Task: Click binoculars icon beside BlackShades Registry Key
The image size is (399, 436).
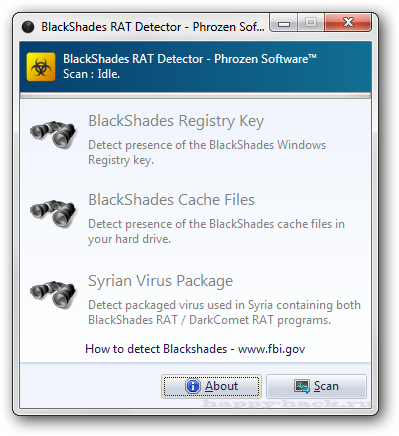Action: tap(53, 134)
